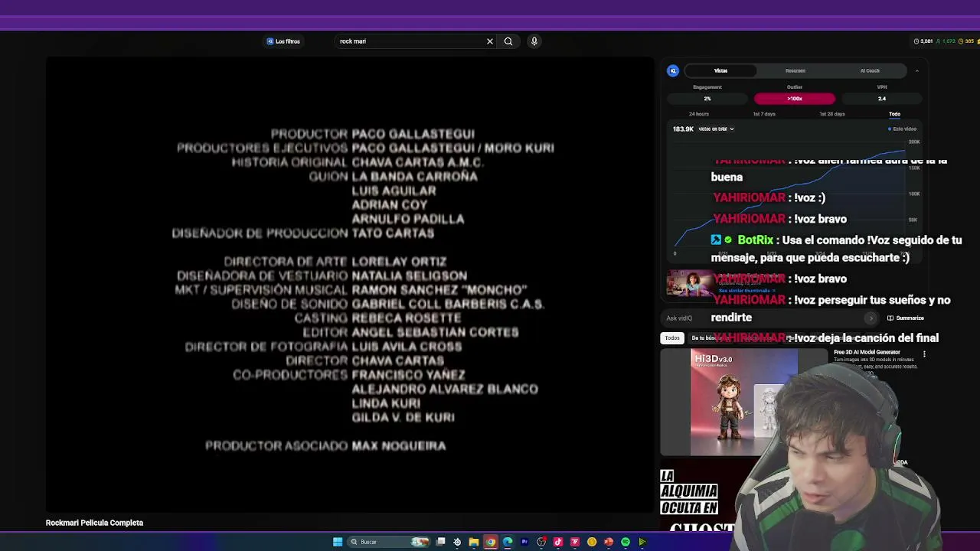The width and height of the screenshot is (980, 551).
Task: Select the Engagement 2% pill
Action: click(x=707, y=99)
